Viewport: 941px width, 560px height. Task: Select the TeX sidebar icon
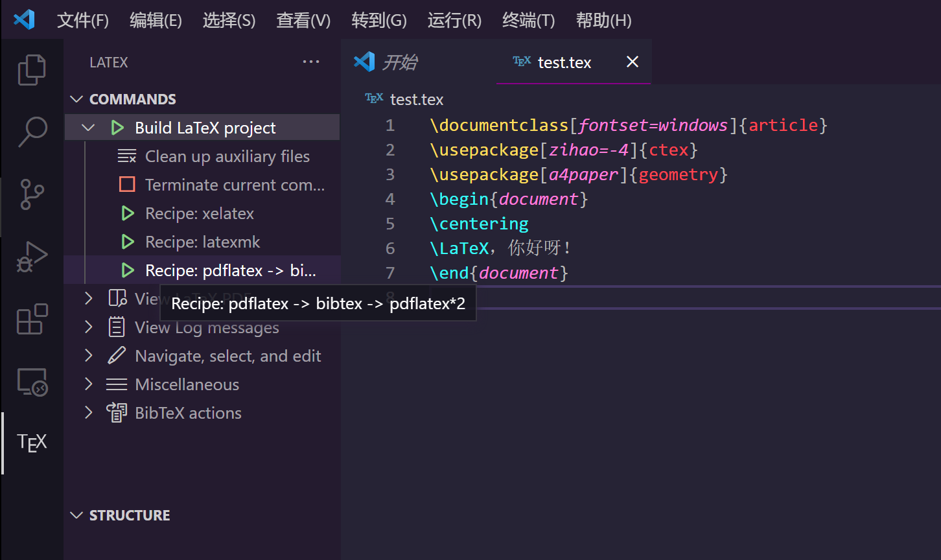32,443
